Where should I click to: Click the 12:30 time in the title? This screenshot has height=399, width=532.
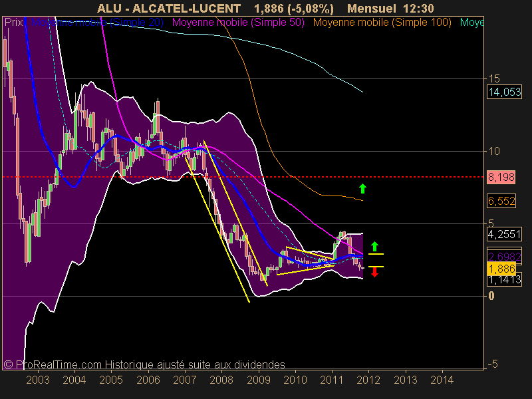tap(418, 8)
